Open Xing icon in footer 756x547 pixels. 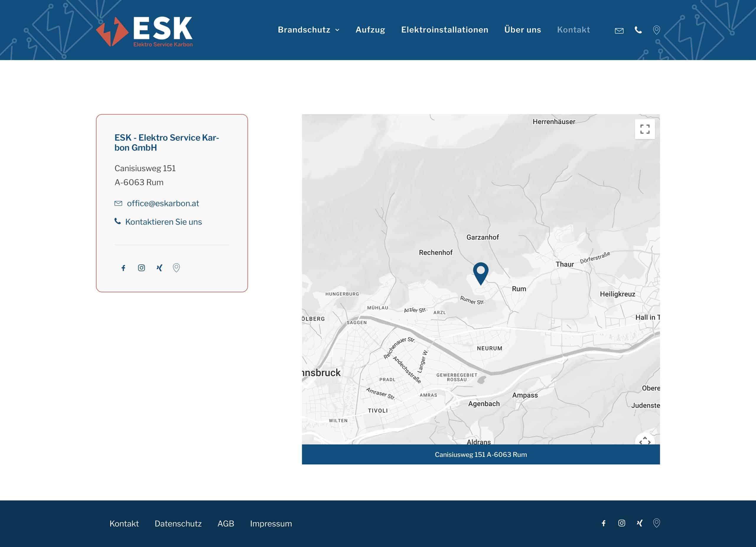coord(639,523)
